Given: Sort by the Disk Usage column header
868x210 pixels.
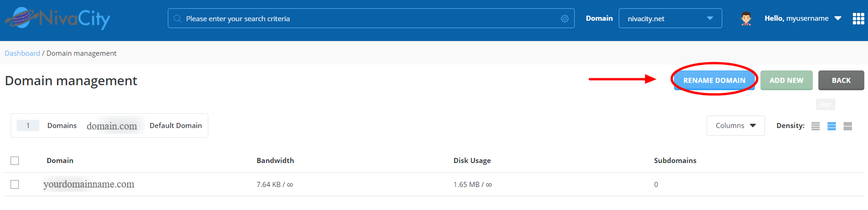Looking at the screenshot, I should pos(472,160).
